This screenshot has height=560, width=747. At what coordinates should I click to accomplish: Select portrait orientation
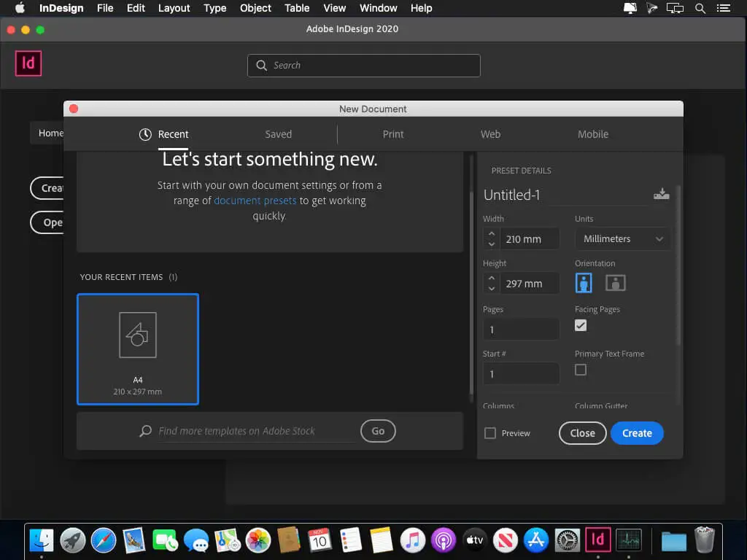tap(584, 282)
